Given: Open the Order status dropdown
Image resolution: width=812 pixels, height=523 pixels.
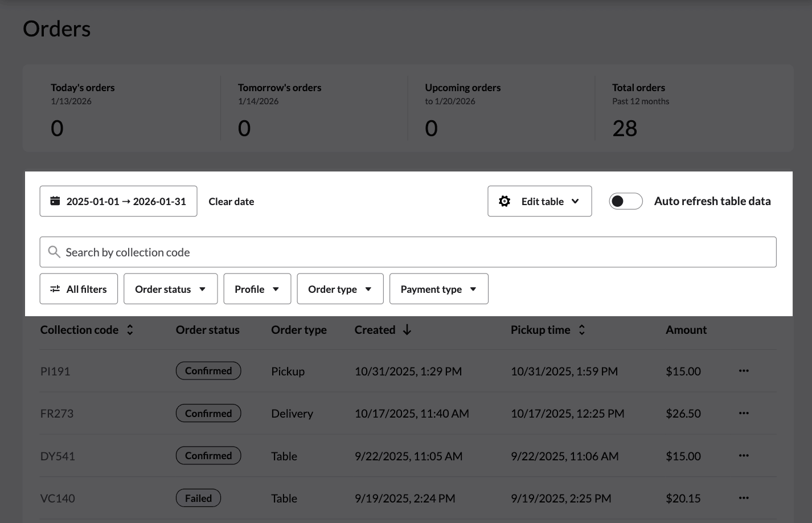Looking at the screenshot, I should click(170, 289).
